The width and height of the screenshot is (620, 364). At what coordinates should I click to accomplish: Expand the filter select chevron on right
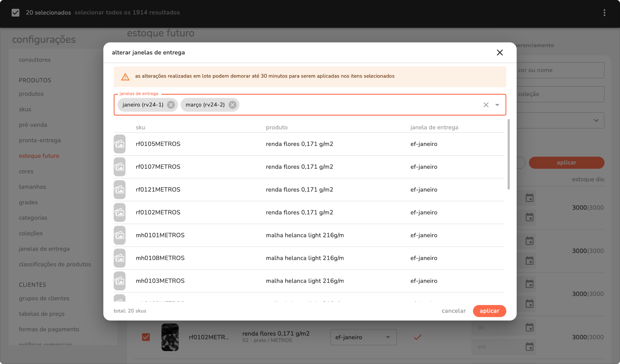point(596,120)
